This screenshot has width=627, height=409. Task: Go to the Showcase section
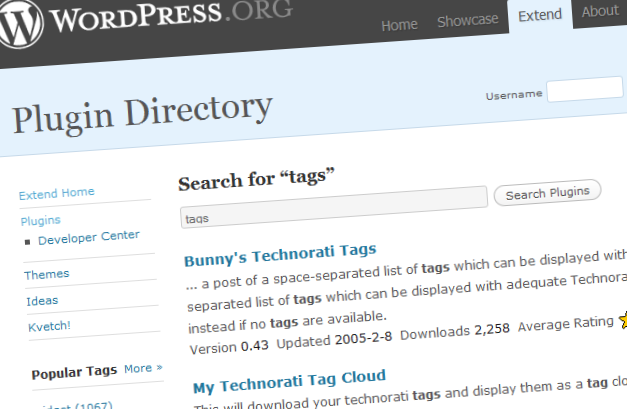[467, 23]
